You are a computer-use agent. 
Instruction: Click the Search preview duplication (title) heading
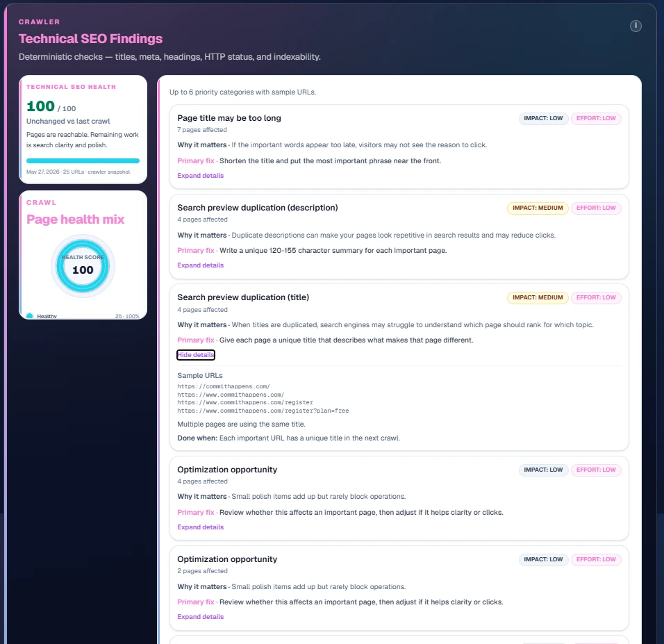click(x=243, y=297)
